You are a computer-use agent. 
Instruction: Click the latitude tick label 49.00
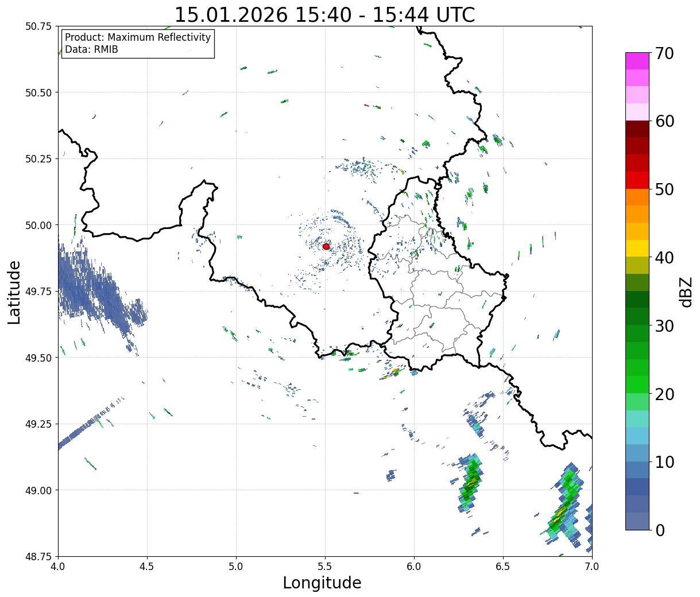click(x=38, y=490)
